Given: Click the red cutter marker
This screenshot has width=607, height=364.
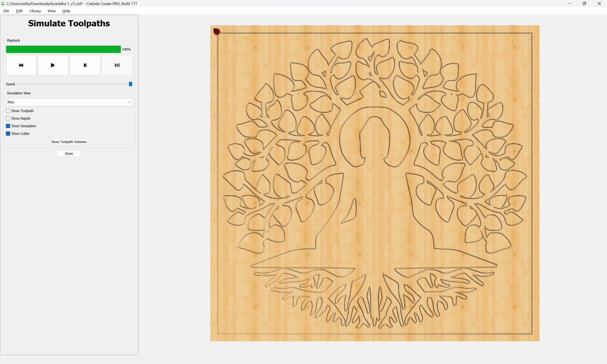Looking at the screenshot, I should point(217,31).
